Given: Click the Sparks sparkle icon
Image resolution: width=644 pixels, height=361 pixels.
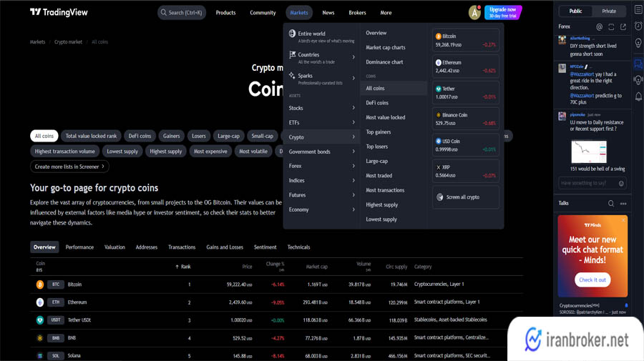Looking at the screenshot, I should tap(292, 76).
